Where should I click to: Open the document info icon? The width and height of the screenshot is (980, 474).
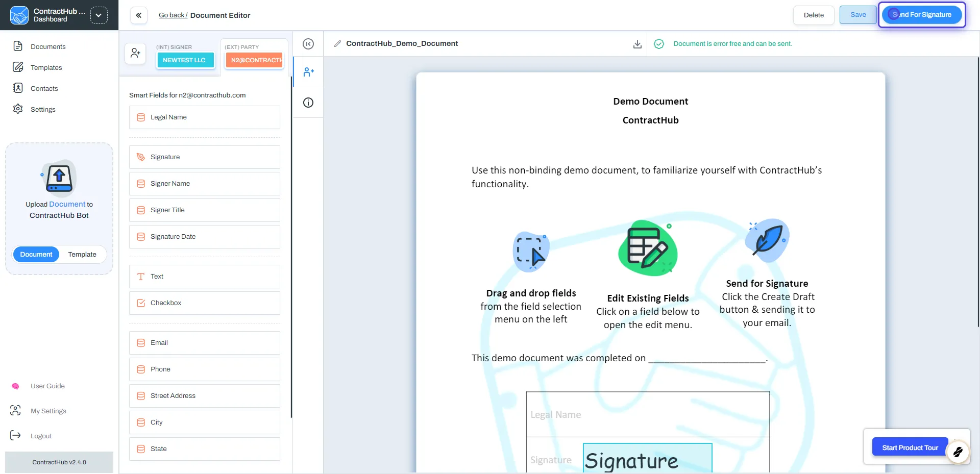coord(308,103)
